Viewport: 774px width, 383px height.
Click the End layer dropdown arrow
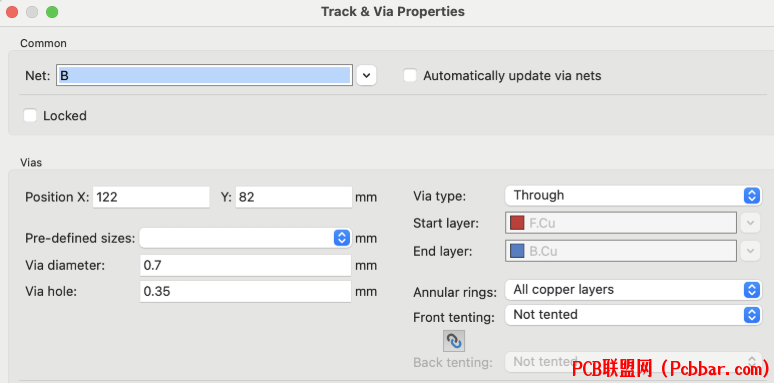pos(750,251)
